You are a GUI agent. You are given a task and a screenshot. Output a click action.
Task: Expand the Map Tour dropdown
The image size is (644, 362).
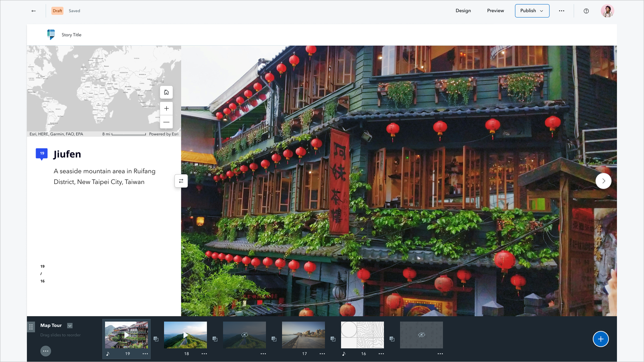(70, 325)
